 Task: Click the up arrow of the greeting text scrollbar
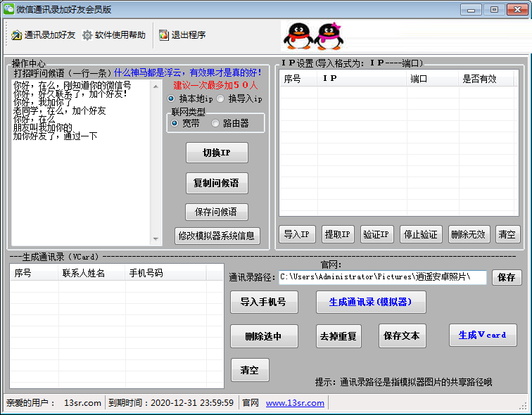[156, 87]
